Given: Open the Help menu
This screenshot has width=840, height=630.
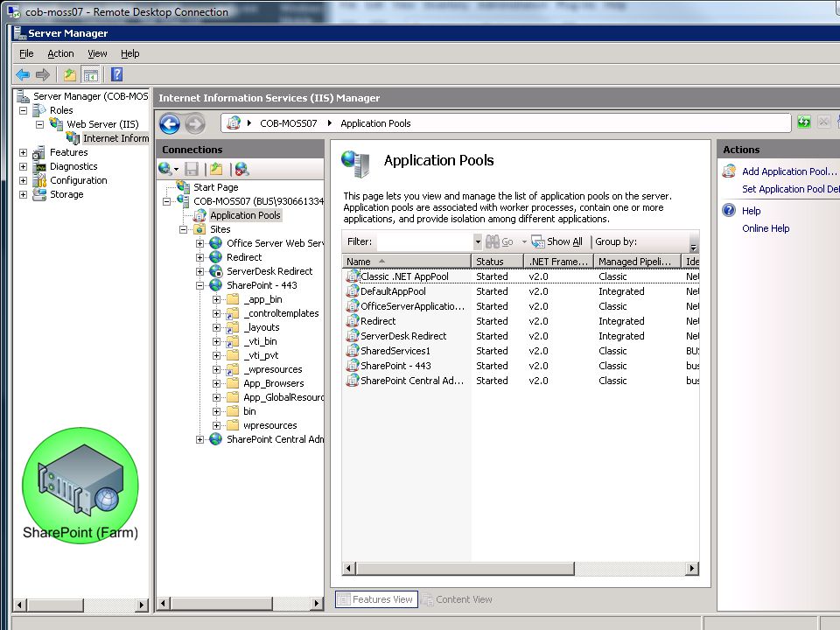Looking at the screenshot, I should point(130,53).
